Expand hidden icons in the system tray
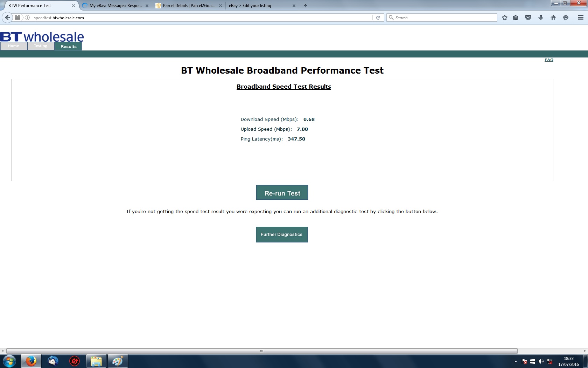The width and height of the screenshot is (588, 368). [x=516, y=361]
